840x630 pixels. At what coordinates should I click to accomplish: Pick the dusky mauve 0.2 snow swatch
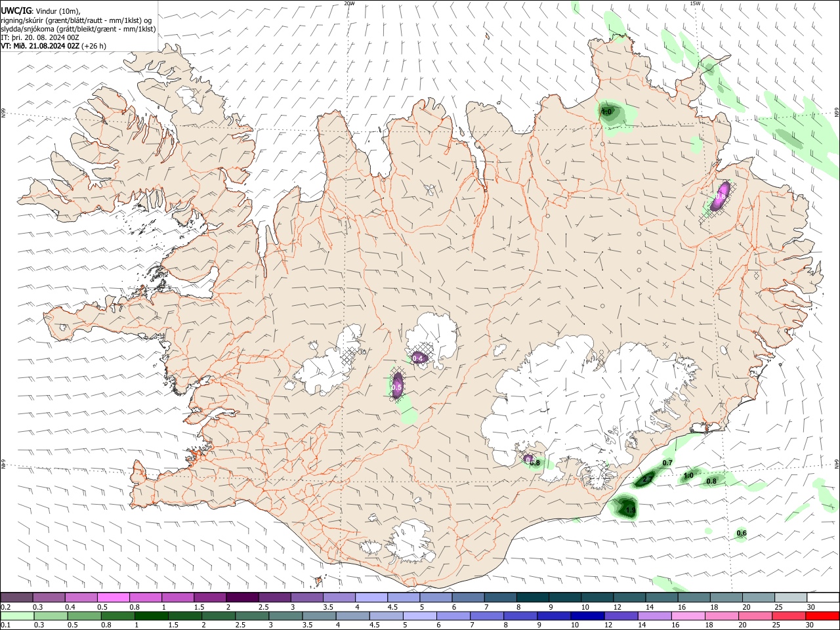[x=17, y=597]
